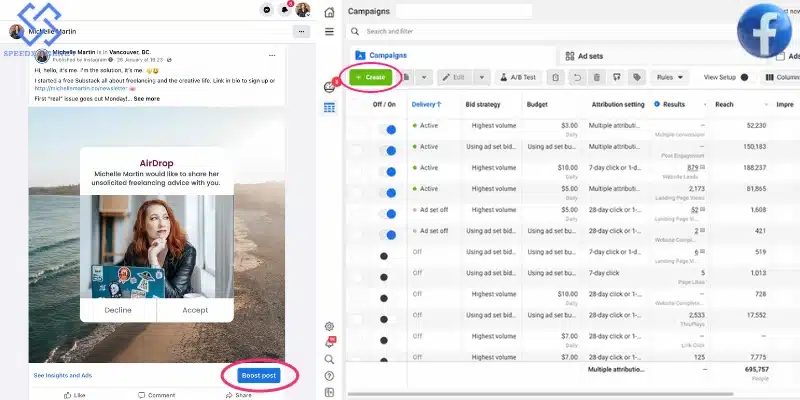Toggle the View Setup switch
Viewport: 800px width, 400px height.
tap(744, 77)
